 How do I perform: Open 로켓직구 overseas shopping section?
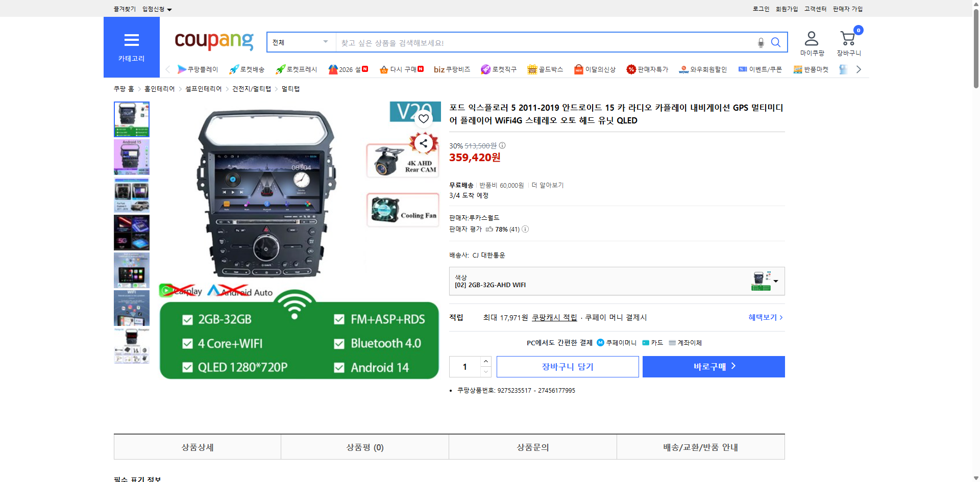point(485,69)
